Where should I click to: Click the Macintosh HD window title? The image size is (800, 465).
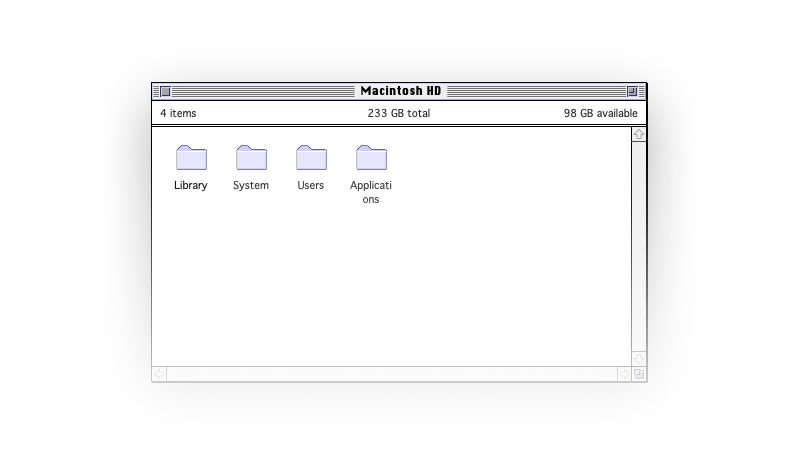[400, 91]
